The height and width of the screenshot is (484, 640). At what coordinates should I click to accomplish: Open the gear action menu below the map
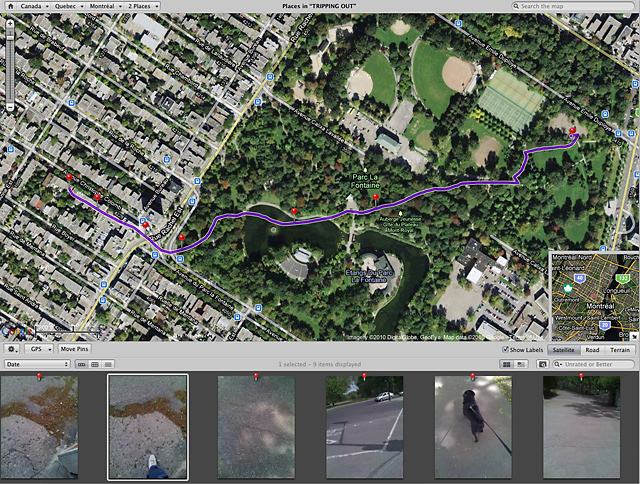coord(12,349)
